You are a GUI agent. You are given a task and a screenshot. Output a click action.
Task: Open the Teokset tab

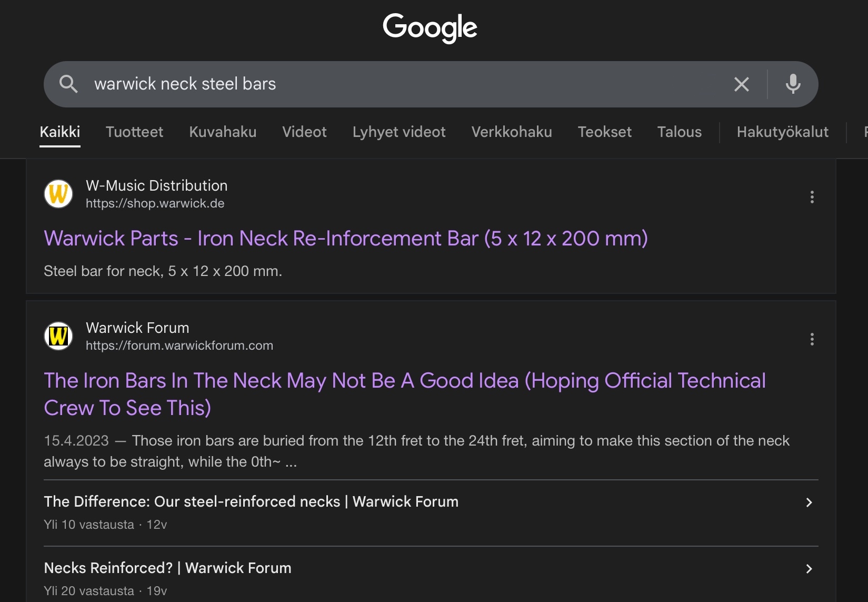click(604, 132)
